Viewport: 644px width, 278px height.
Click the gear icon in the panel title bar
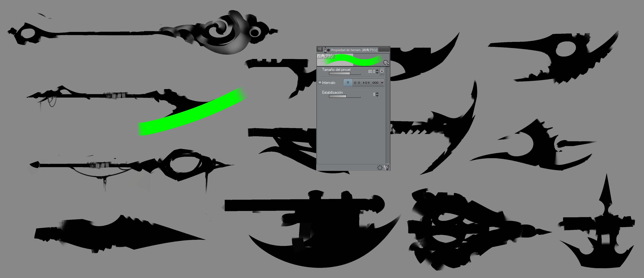(328, 50)
